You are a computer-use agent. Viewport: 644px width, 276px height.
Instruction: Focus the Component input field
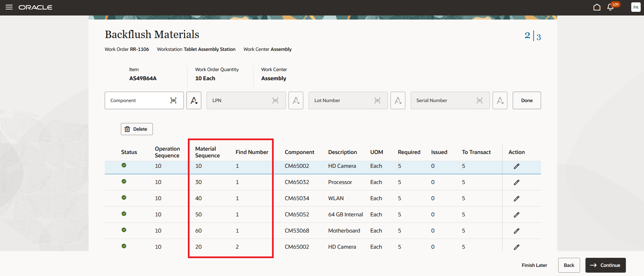coord(144,100)
